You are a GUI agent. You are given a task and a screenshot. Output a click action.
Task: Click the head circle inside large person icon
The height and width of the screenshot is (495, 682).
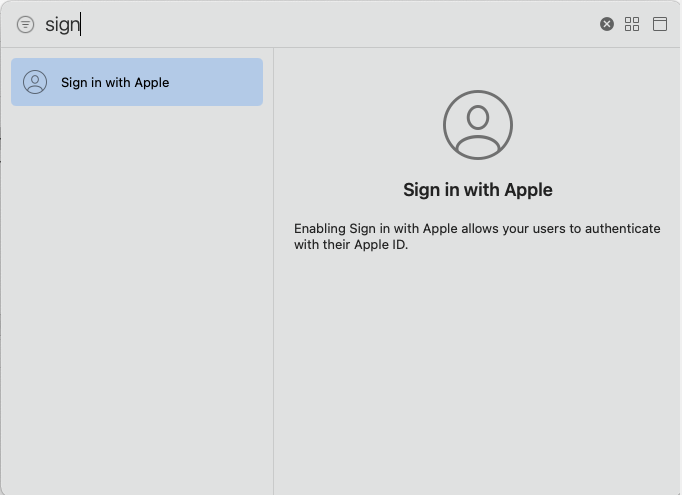point(478,117)
